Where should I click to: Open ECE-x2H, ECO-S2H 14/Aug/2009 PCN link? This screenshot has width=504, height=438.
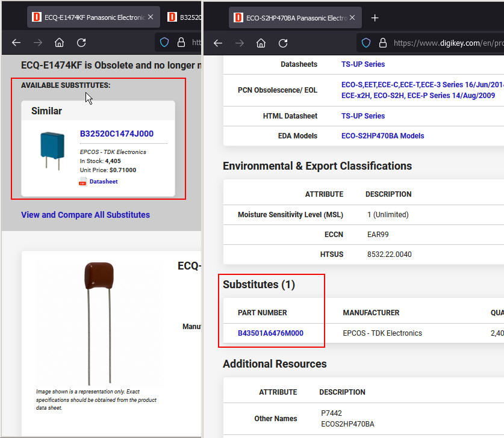[418, 96]
